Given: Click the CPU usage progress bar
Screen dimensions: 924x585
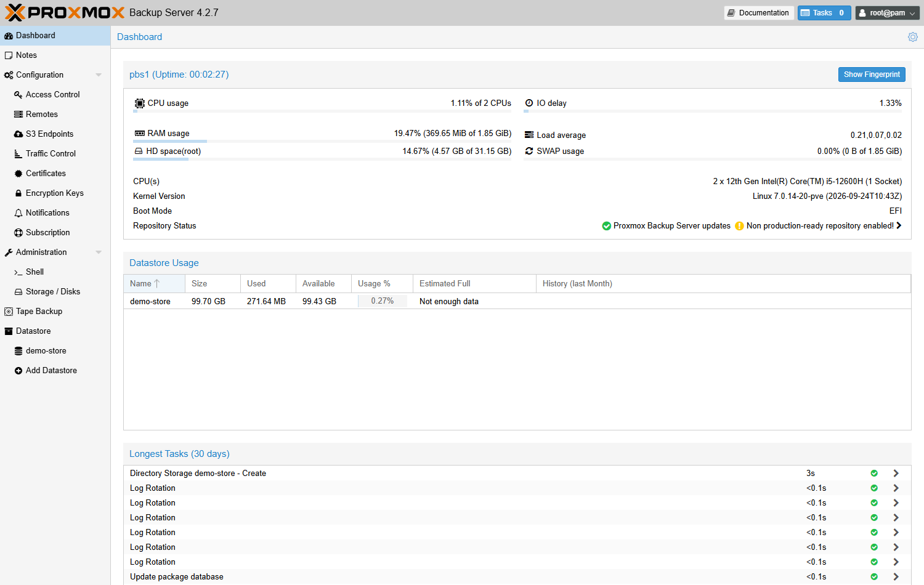Looking at the screenshot, I should click(x=322, y=111).
